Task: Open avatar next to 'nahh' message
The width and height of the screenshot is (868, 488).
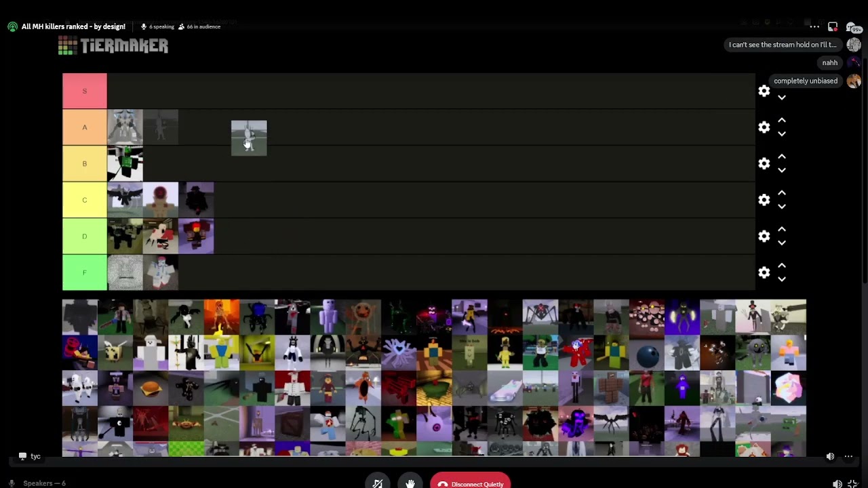Action: tap(854, 62)
